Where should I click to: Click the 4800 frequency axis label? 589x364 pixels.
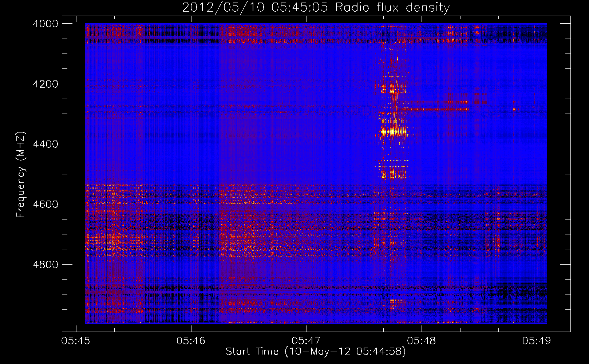coord(46,265)
